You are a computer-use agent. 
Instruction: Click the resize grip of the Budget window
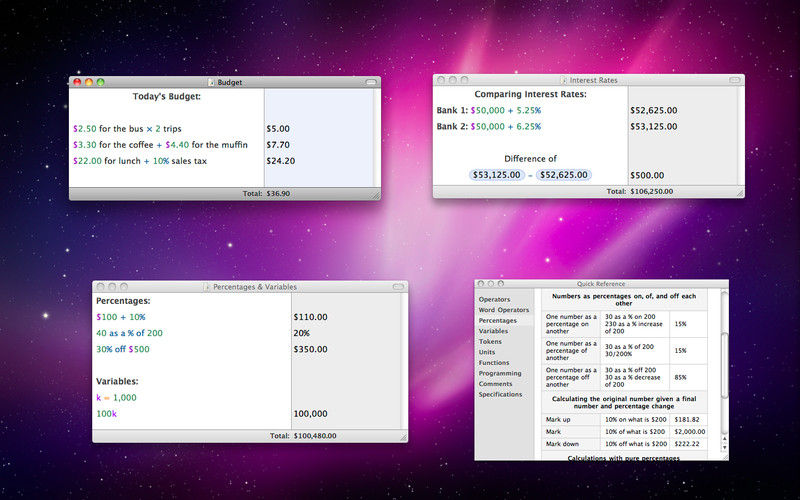376,195
